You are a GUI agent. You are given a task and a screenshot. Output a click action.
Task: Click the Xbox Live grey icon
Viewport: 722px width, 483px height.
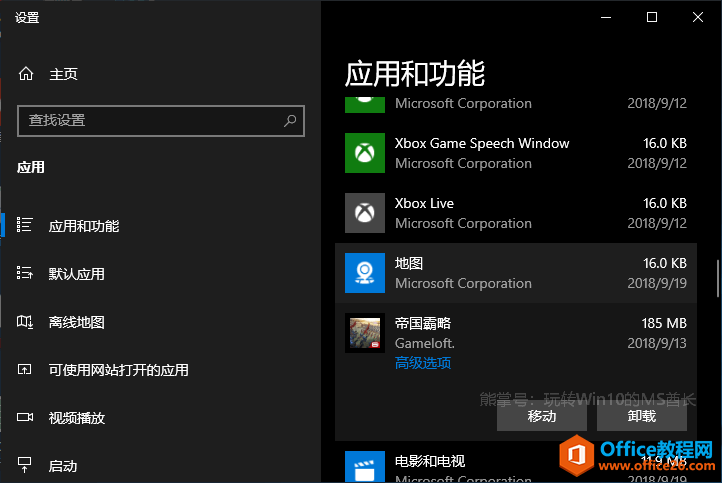point(365,213)
